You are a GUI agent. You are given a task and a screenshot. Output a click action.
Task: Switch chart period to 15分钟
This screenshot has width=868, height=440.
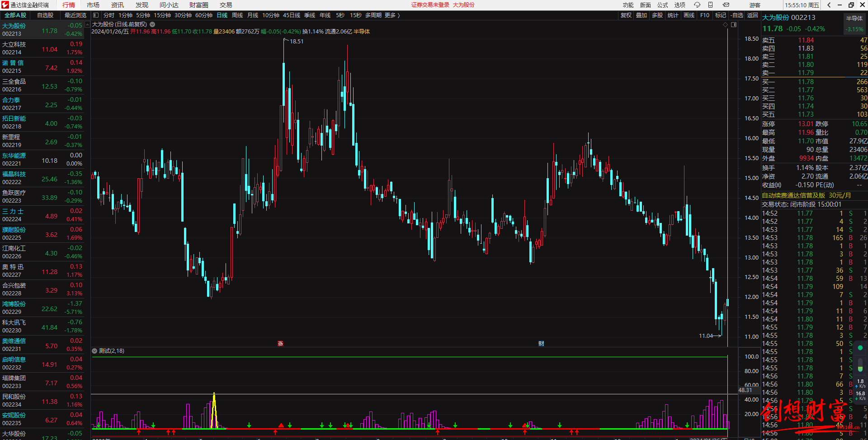click(x=162, y=15)
